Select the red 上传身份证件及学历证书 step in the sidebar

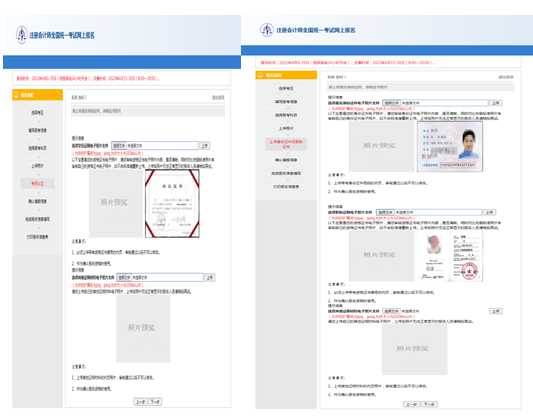pyautogui.click(x=286, y=144)
